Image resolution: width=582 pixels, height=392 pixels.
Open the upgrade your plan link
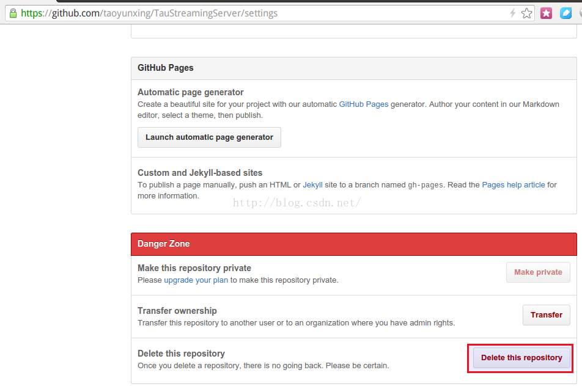tap(196, 280)
